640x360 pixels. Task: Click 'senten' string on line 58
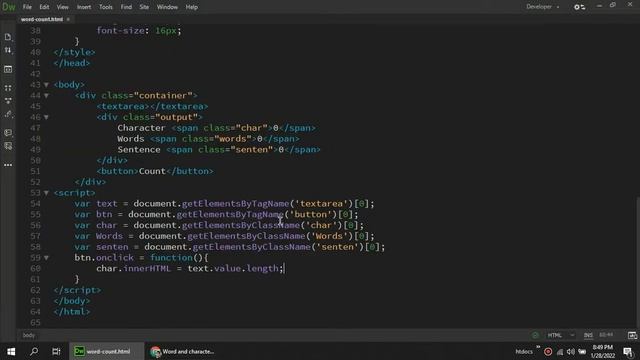[x=337, y=247]
